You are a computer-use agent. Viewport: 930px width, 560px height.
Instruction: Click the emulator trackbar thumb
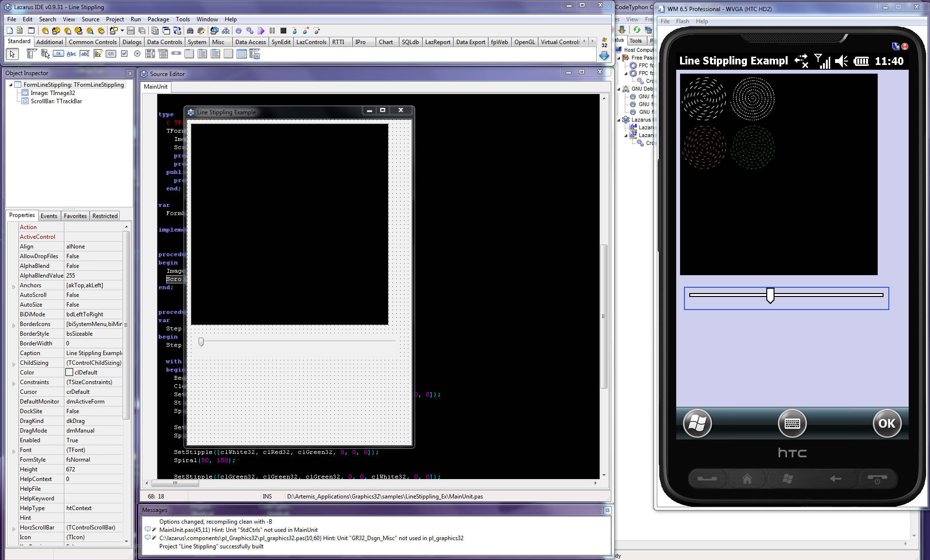[x=770, y=295]
